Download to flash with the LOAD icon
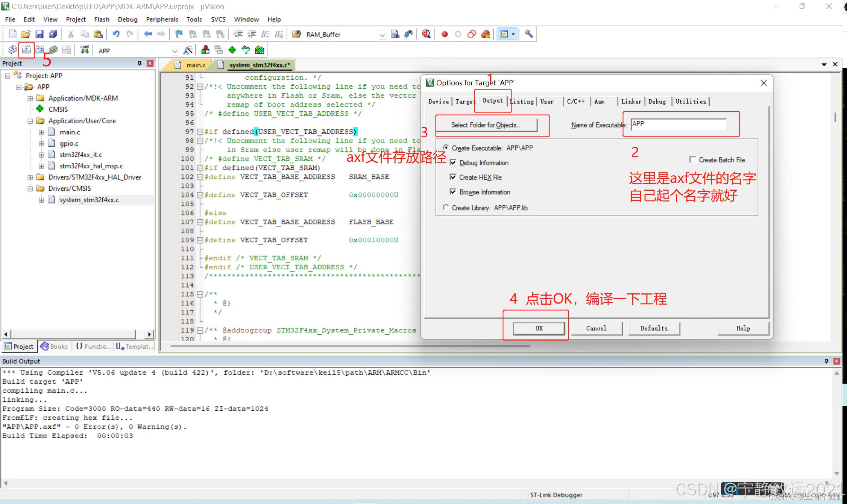The width and height of the screenshot is (847, 504). tap(85, 50)
